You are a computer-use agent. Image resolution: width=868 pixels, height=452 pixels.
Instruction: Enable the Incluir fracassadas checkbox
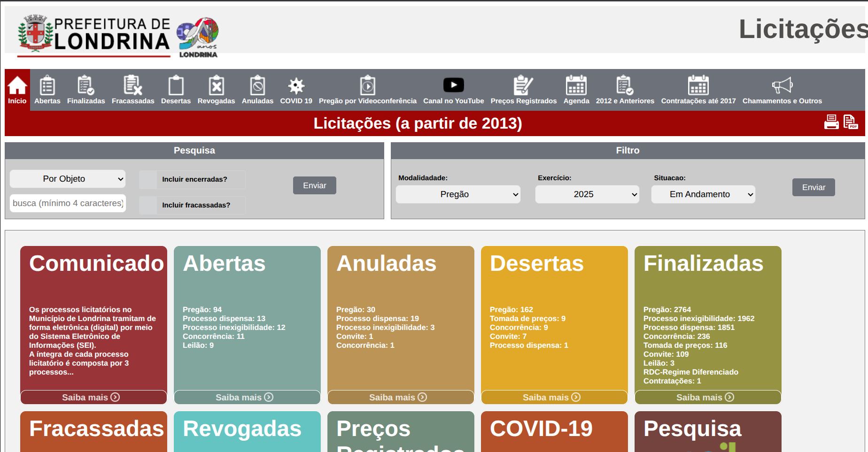(x=148, y=205)
